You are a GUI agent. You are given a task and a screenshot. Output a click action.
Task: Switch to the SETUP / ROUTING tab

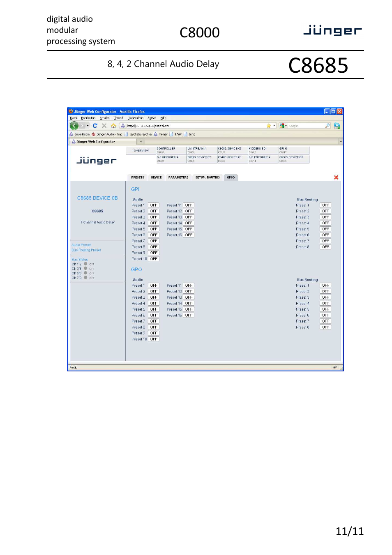[x=208, y=177]
